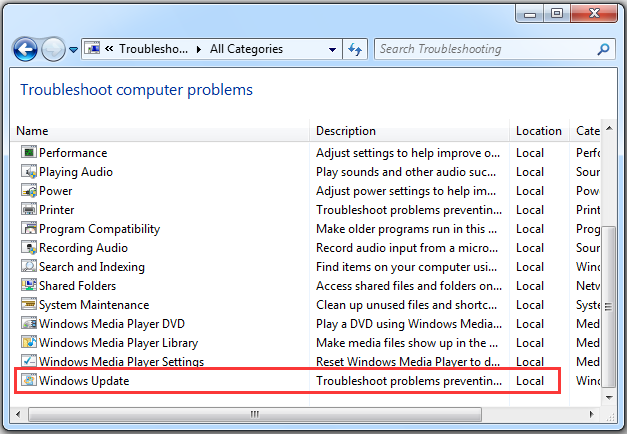This screenshot has height=434, width=627.
Task: Sort by the Cate column header
Action: (x=585, y=131)
